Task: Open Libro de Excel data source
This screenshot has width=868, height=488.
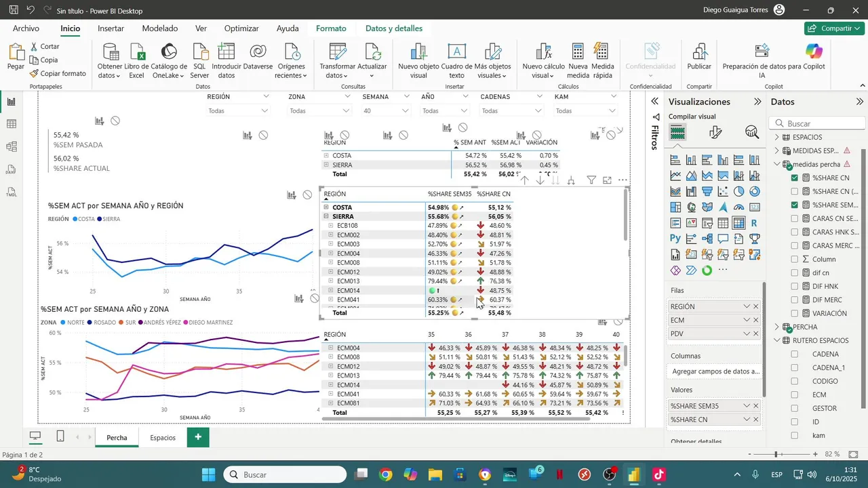Action: (136, 52)
